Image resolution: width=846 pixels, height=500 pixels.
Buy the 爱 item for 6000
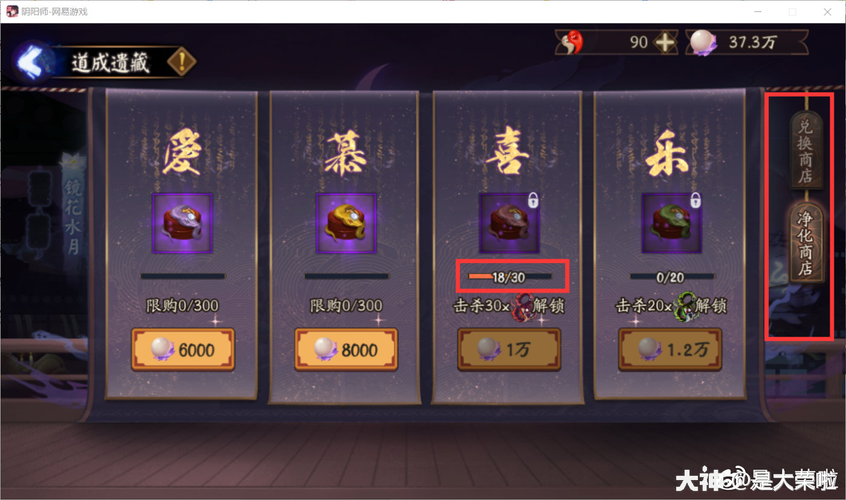coord(183,350)
